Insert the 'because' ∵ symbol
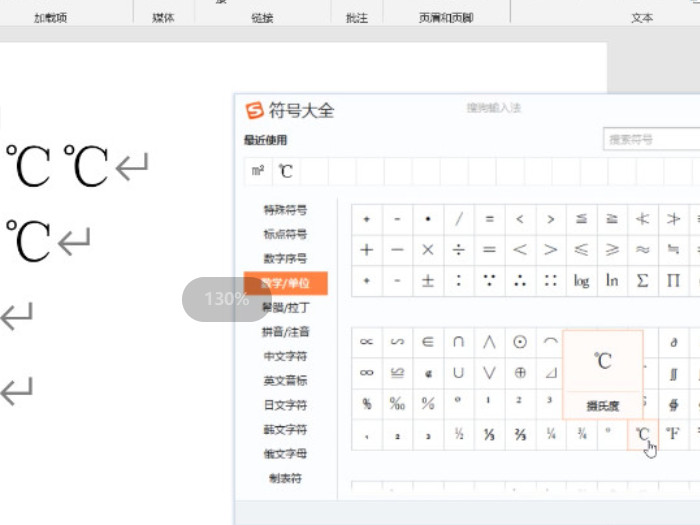700x525 pixels. (x=490, y=281)
